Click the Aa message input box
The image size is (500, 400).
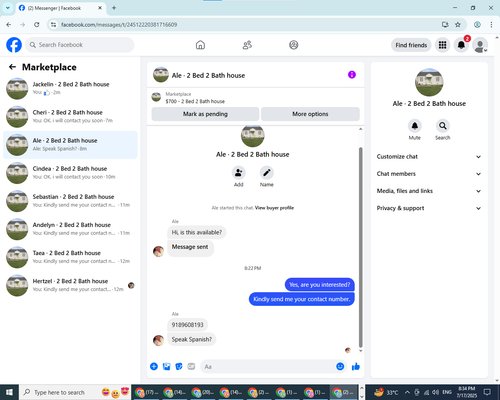pyautogui.click(x=267, y=366)
